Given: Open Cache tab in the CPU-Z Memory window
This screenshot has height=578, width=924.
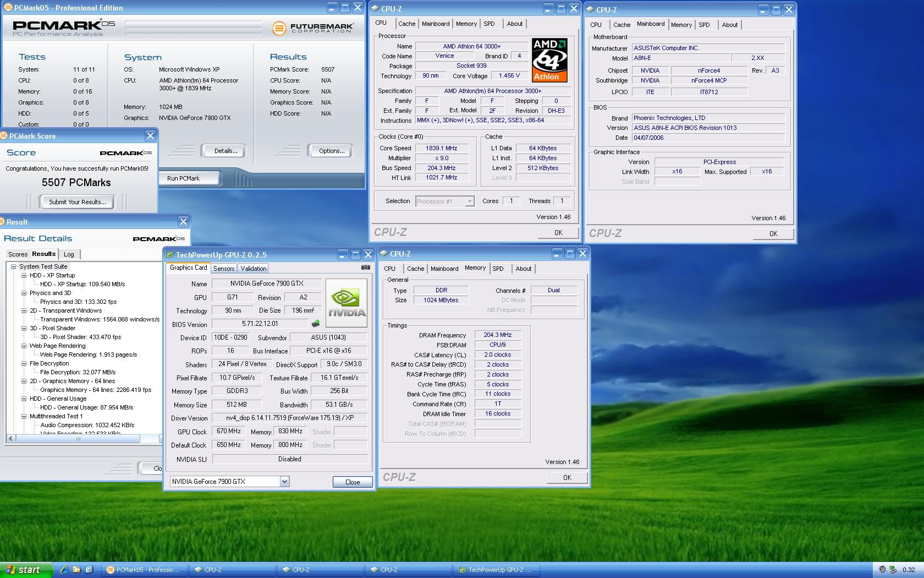Looking at the screenshot, I should pos(415,269).
